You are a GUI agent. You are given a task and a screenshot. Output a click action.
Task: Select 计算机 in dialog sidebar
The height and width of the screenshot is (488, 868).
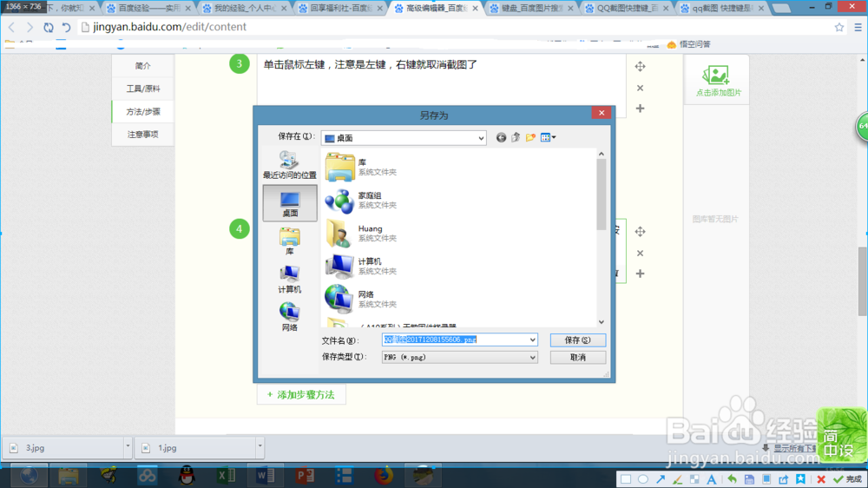click(290, 280)
